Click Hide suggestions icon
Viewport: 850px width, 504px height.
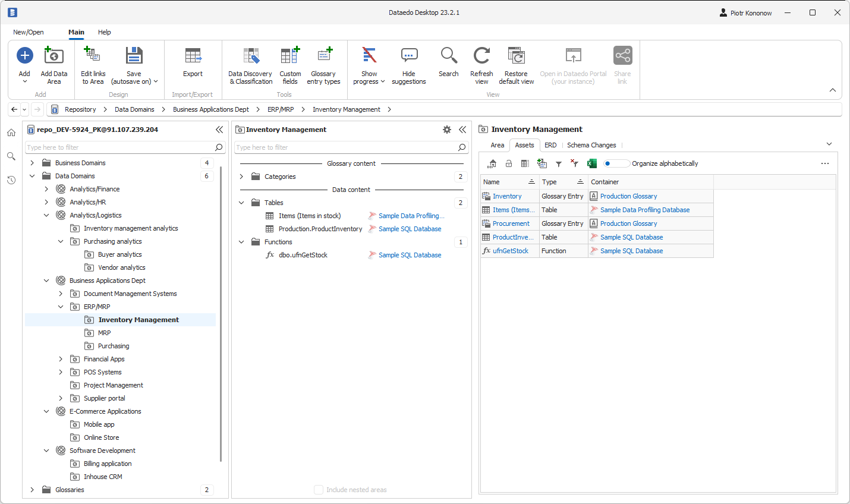point(409,55)
